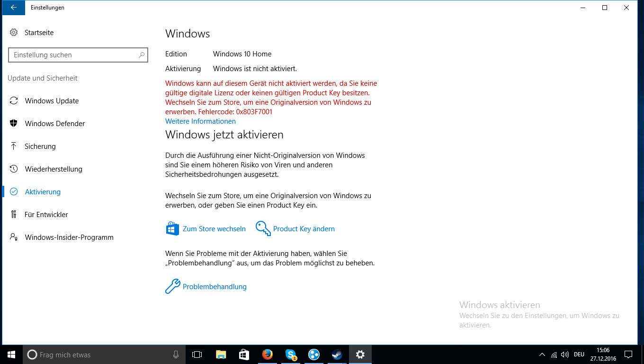Open the Windows-Insider-Programm sidebar icon
This screenshot has height=364, width=644.
14,237
